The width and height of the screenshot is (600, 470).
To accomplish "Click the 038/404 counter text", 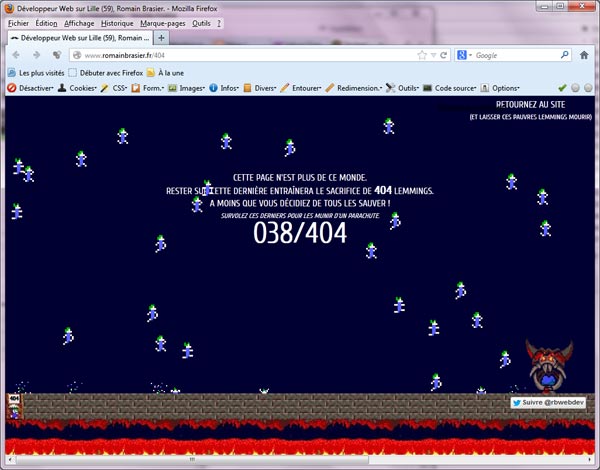I will [x=300, y=233].
